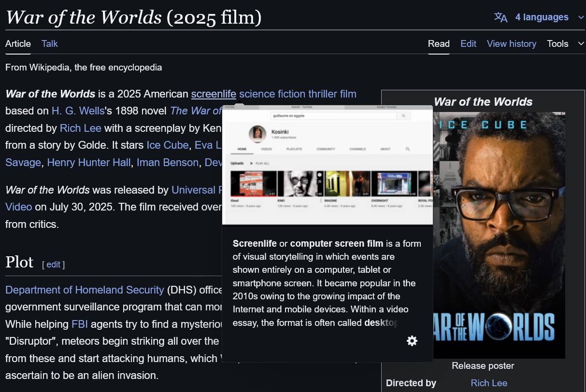Follow the screenlife link
The height and width of the screenshot is (392, 586).
(214, 94)
